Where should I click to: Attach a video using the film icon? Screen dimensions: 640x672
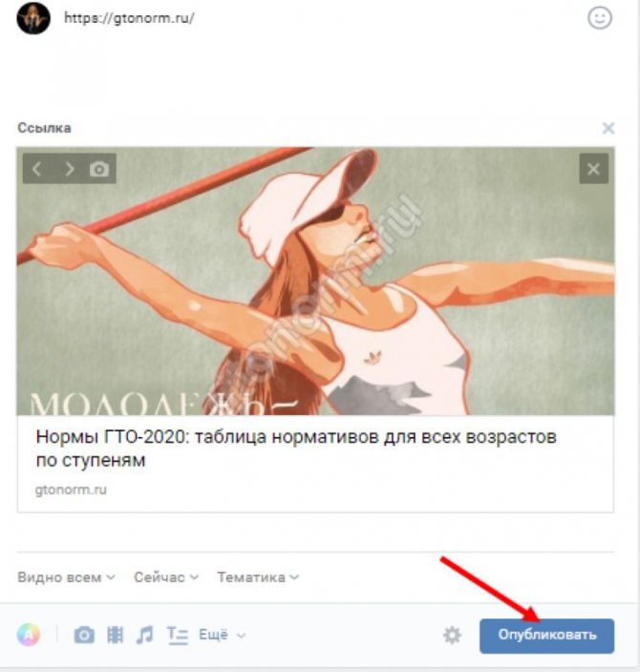coord(115,635)
